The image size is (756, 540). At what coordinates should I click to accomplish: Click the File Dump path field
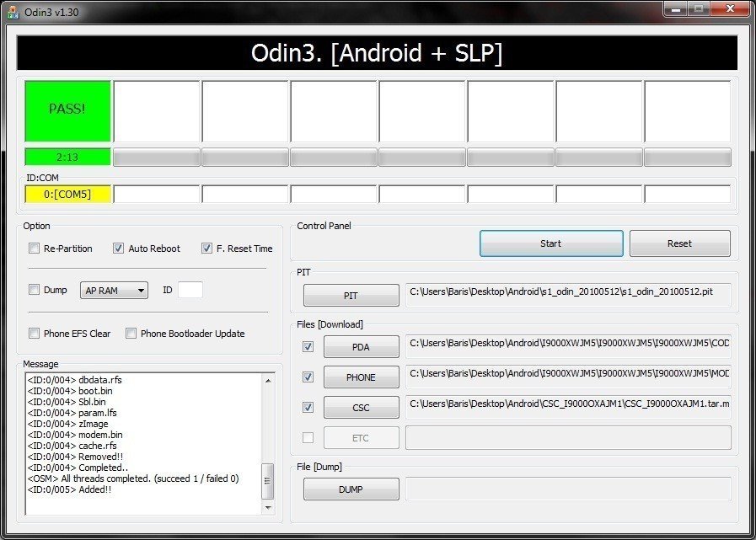click(x=568, y=489)
